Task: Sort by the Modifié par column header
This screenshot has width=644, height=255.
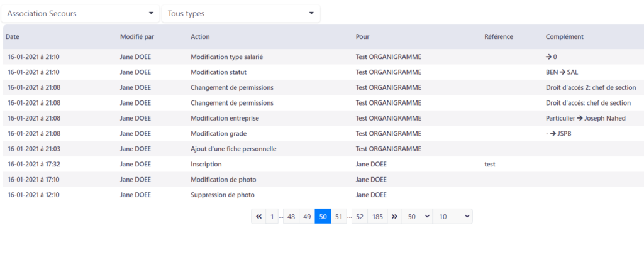Action: (x=137, y=37)
